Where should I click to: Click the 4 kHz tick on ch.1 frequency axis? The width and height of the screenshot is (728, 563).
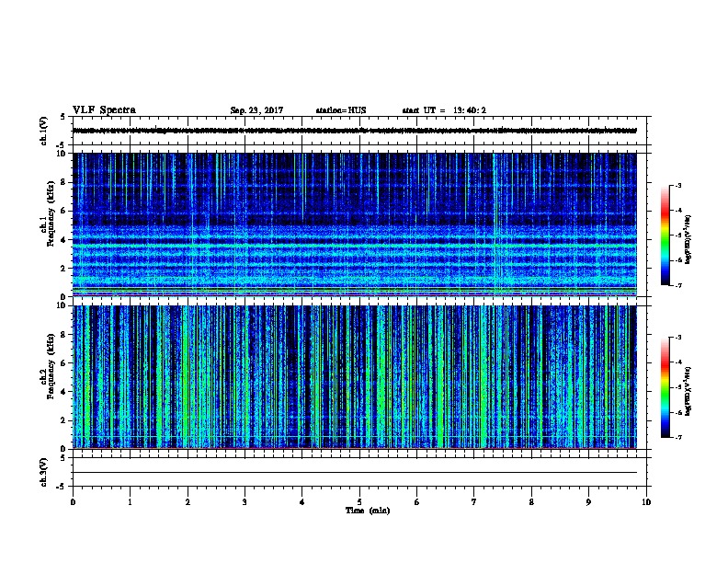[x=63, y=240]
